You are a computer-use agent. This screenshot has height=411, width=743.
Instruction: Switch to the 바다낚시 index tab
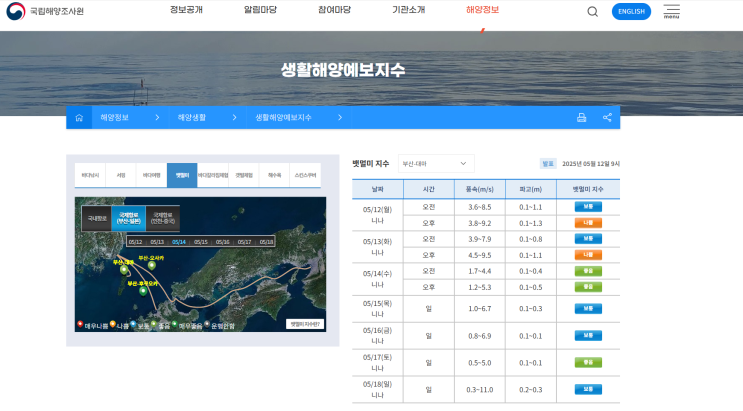click(x=91, y=175)
